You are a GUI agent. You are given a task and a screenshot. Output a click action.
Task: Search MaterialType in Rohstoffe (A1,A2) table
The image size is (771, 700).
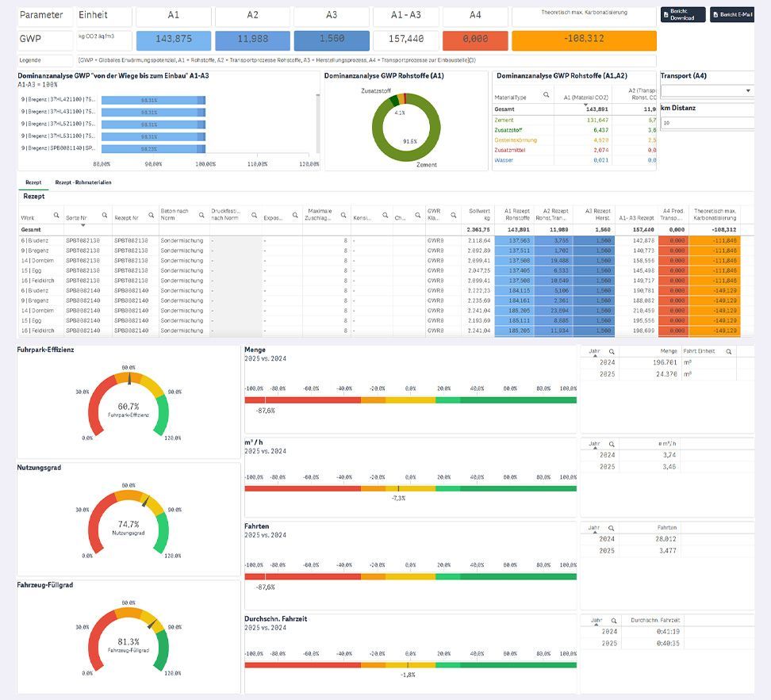click(547, 94)
